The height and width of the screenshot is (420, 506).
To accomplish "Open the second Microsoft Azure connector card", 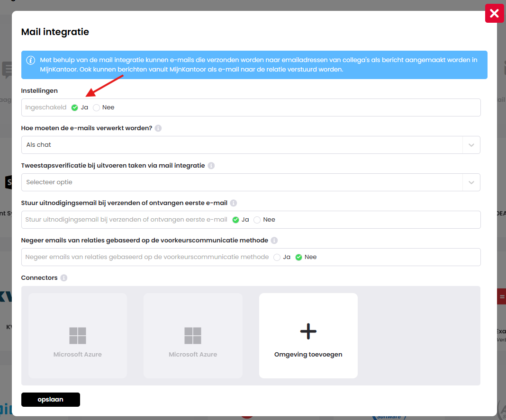I will (x=193, y=336).
